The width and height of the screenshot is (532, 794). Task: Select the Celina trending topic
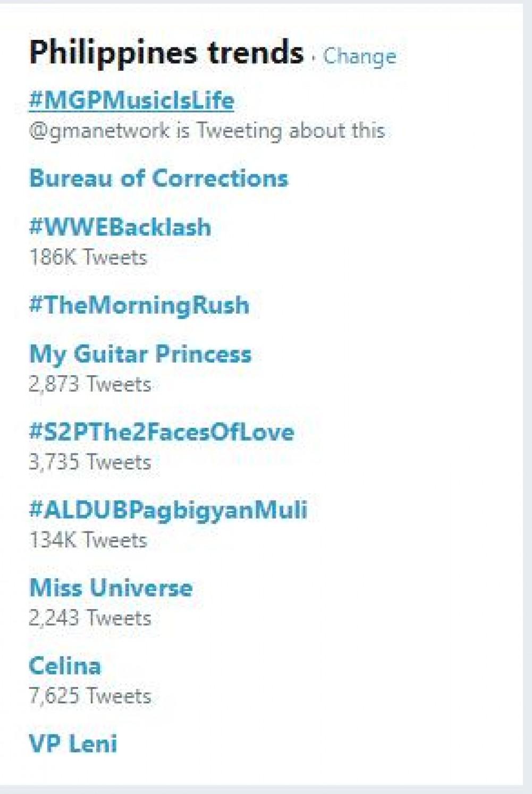(65, 665)
